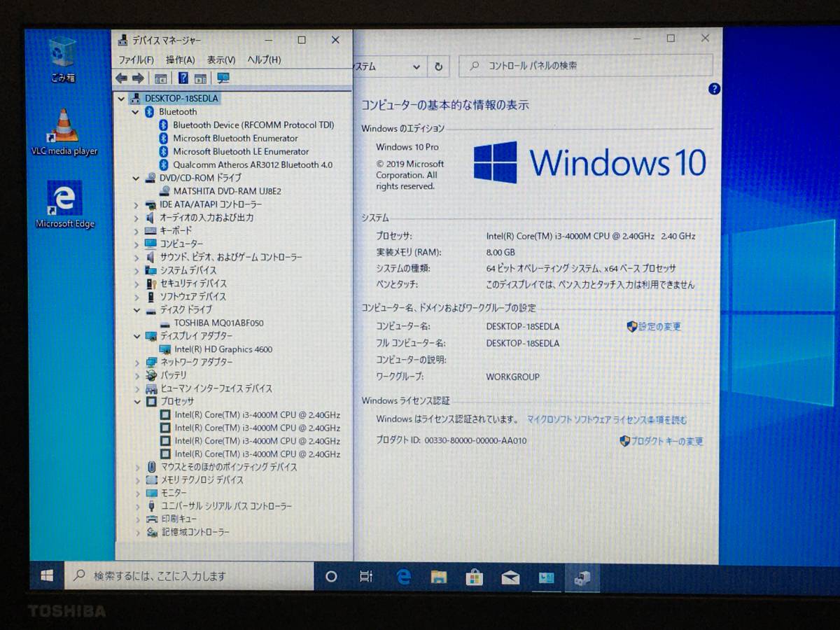Open マイクロソフト ソフトウェア ライセンス条項を読む link
Image resolution: width=840 pixels, height=630 pixels.
607,420
